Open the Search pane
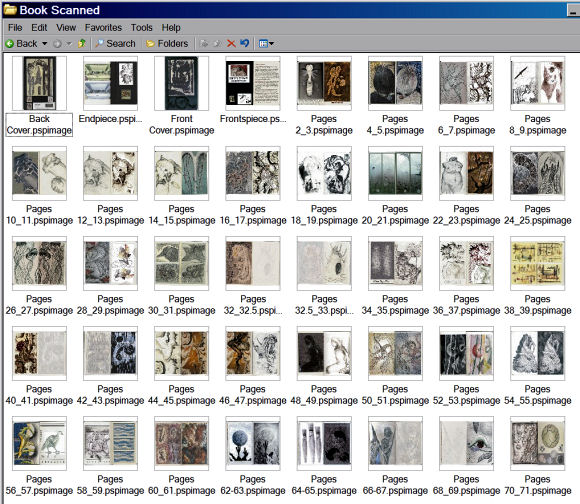The image size is (580, 504). coord(115,44)
